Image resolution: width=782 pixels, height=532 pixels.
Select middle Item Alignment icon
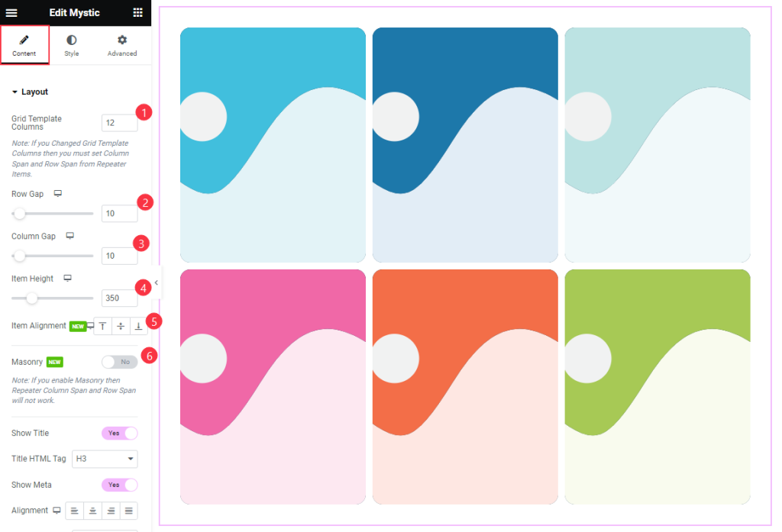[121, 326]
